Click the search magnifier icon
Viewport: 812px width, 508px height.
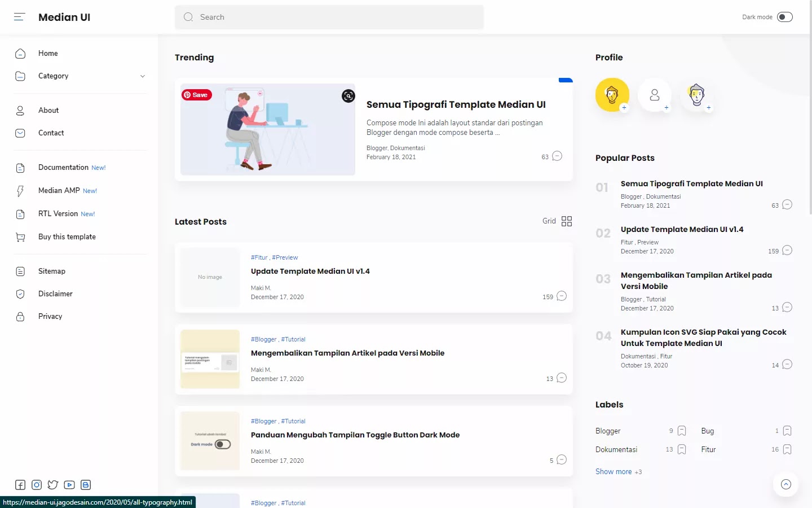(188, 17)
